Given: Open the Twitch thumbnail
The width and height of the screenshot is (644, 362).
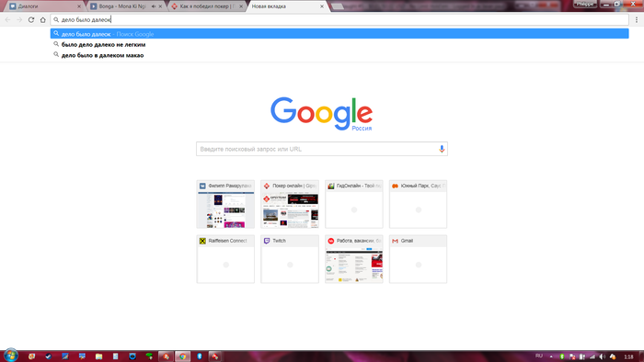Looking at the screenshot, I should (x=290, y=259).
